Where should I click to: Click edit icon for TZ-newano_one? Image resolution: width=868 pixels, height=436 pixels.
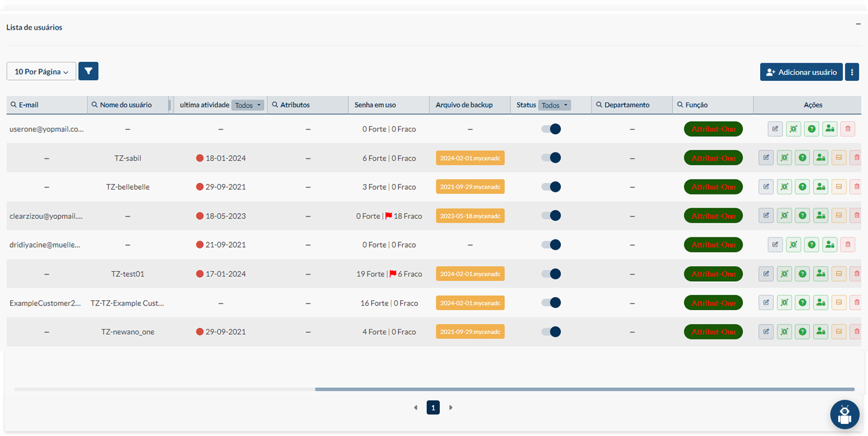tap(766, 332)
